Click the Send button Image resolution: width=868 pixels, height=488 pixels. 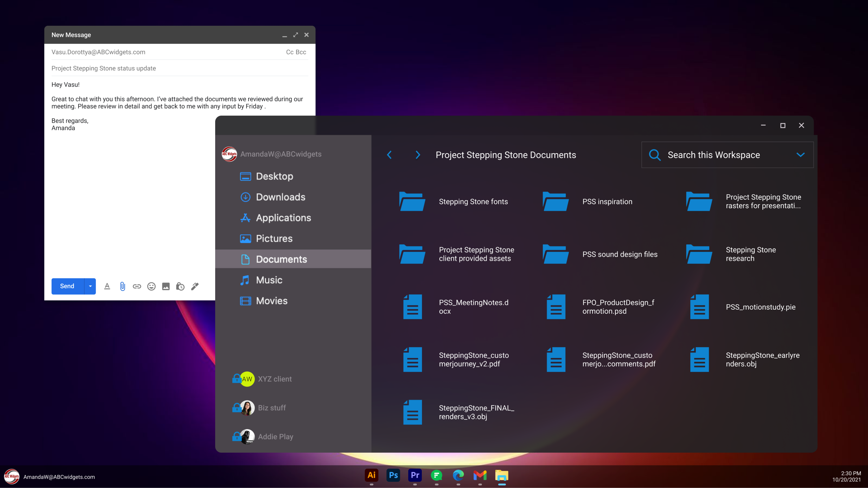pos(67,286)
